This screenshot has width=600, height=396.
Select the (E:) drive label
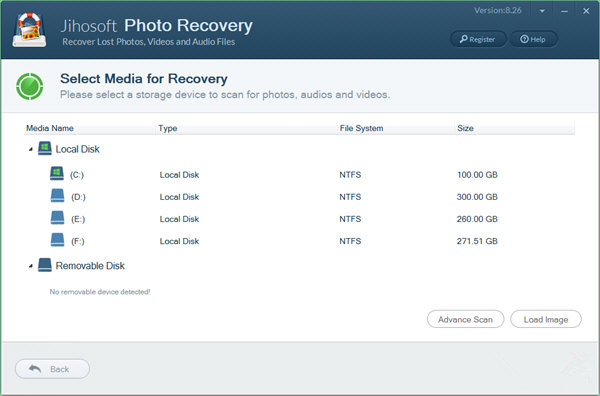click(78, 219)
